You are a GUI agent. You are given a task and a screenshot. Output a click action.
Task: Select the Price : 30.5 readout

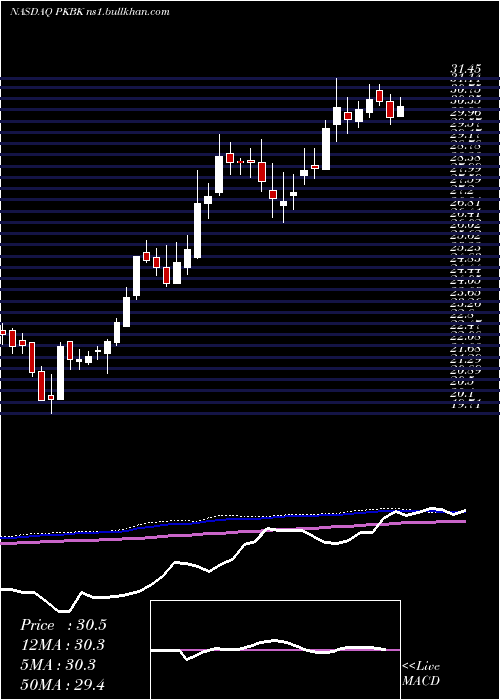click(63, 625)
